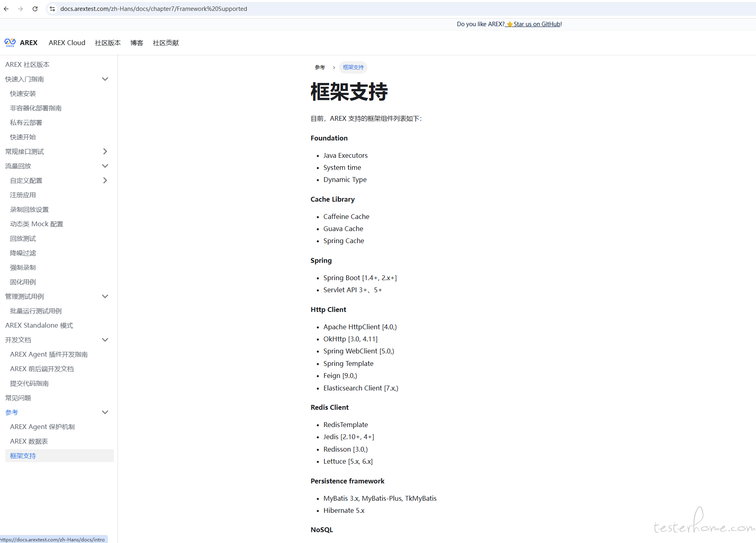Click the Hibernate 5.x list item
The image size is (756, 543).
pyautogui.click(x=344, y=510)
